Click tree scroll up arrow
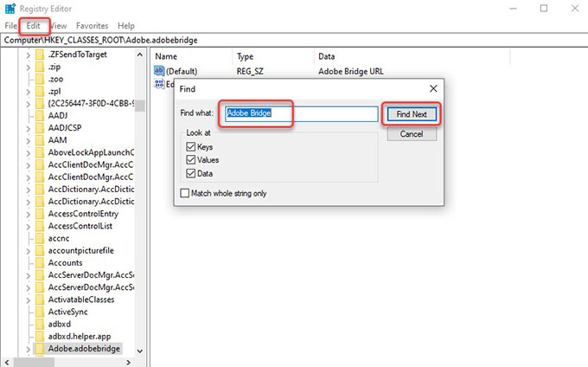 pyautogui.click(x=140, y=55)
